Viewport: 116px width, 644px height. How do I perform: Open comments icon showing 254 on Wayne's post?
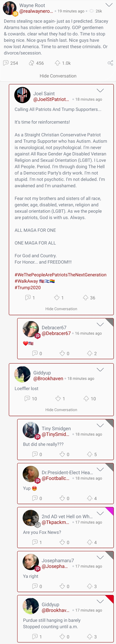pos(6,63)
